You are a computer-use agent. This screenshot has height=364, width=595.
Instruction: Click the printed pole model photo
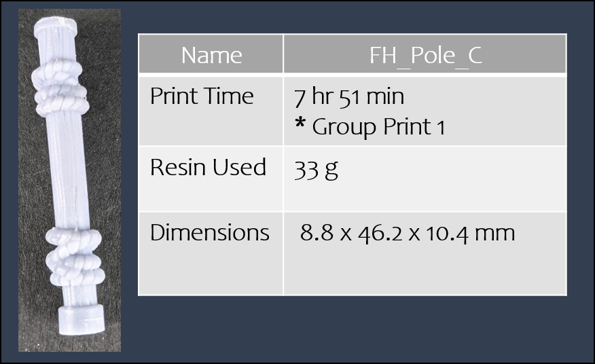point(69,180)
